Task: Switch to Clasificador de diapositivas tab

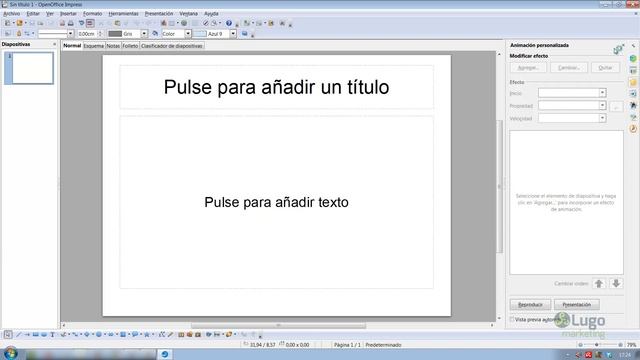Action: point(171,46)
